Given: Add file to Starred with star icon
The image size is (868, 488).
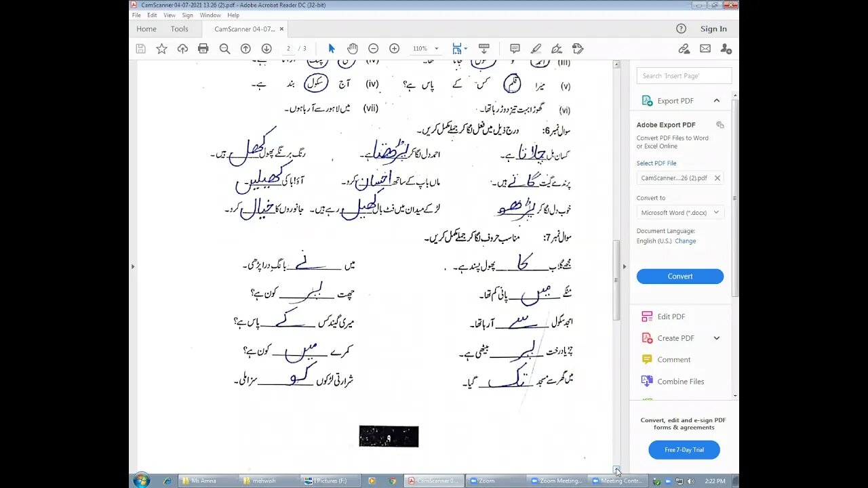Looking at the screenshot, I should [161, 49].
